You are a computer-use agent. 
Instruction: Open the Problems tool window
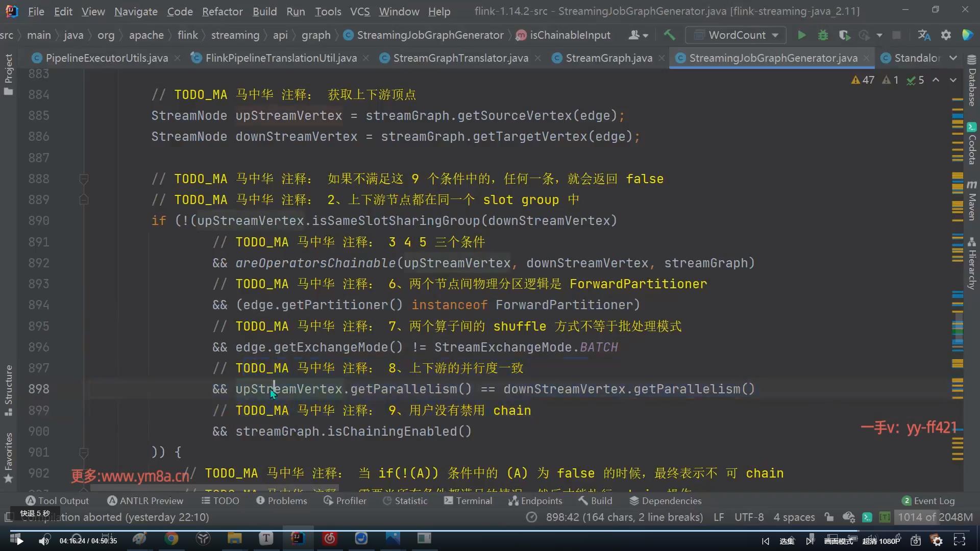(282, 501)
